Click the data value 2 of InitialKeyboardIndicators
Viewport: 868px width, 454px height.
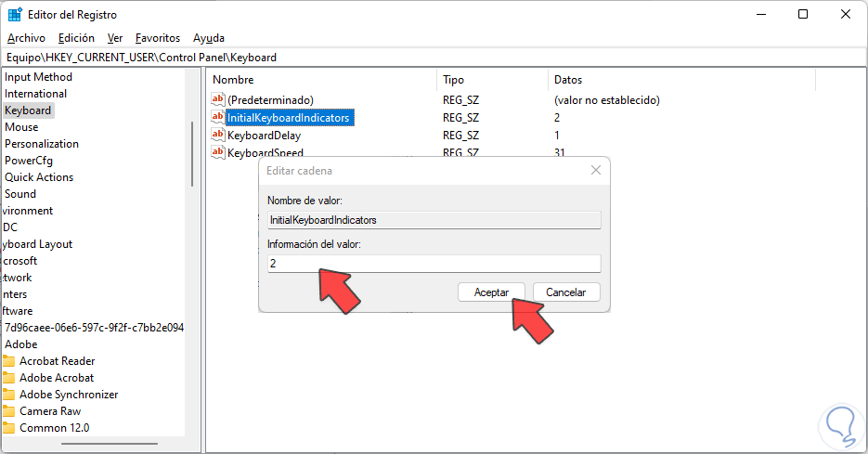click(x=557, y=117)
